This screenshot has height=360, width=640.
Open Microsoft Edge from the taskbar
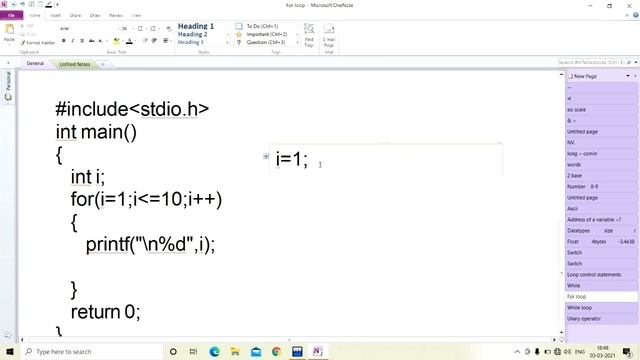coord(214,351)
